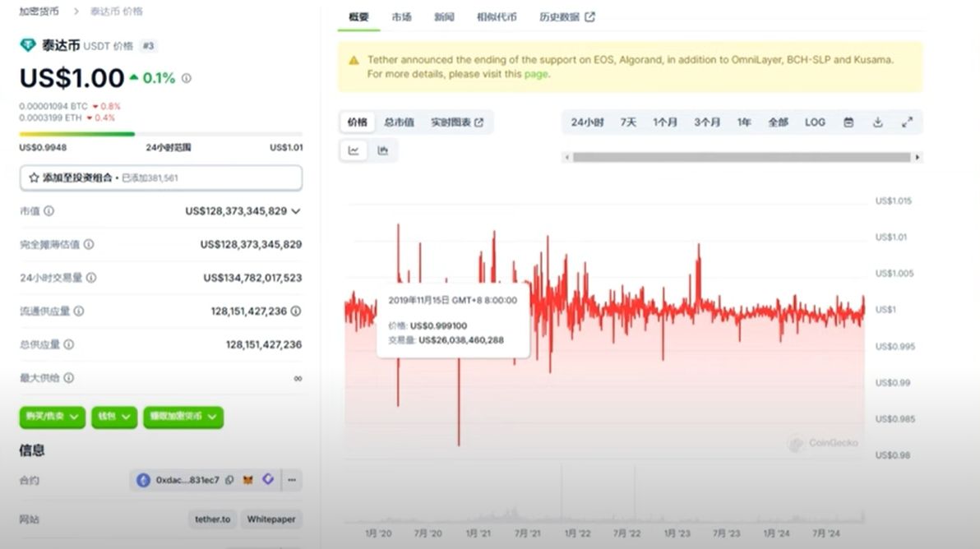This screenshot has width=980, height=549.
Task: Open the 购买/售卖 dropdown
Action: tap(52, 418)
